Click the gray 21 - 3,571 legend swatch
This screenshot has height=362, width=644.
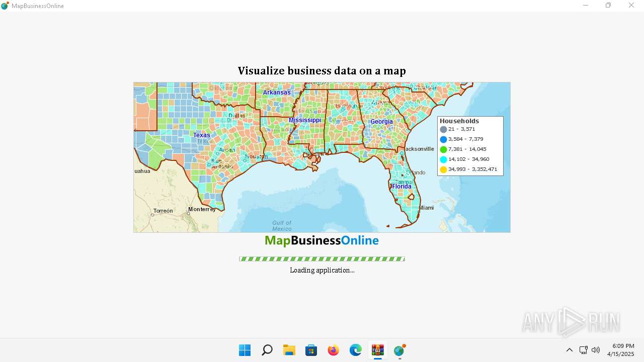[443, 129]
